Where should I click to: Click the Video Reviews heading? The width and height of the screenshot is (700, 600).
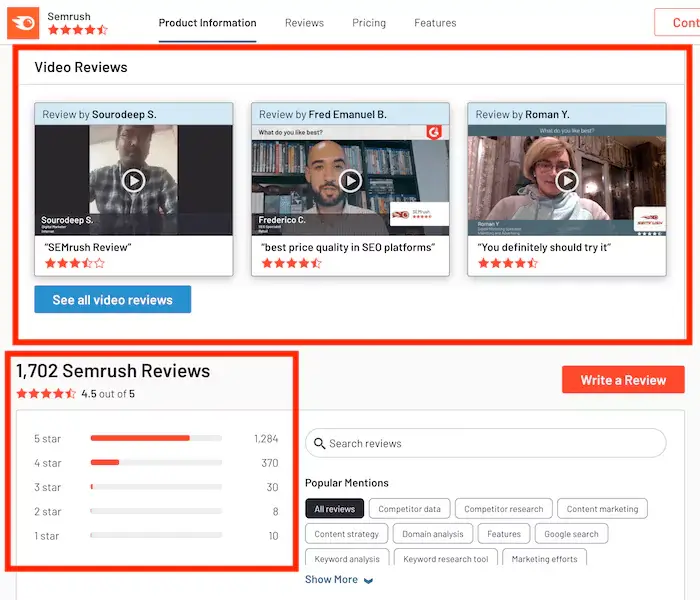point(81,67)
